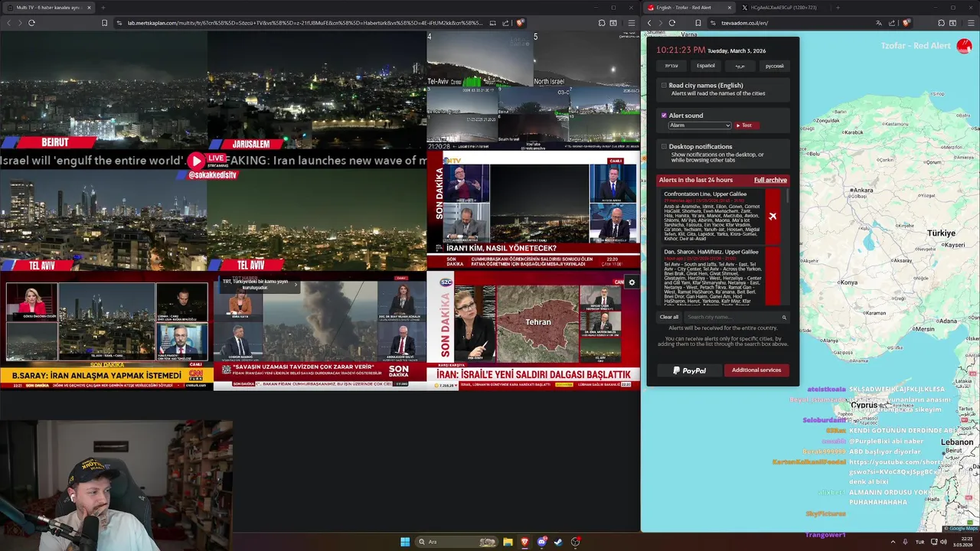Click the translate icon in Tzofar address bar
This screenshot has height=551, width=980.
pos(879,23)
